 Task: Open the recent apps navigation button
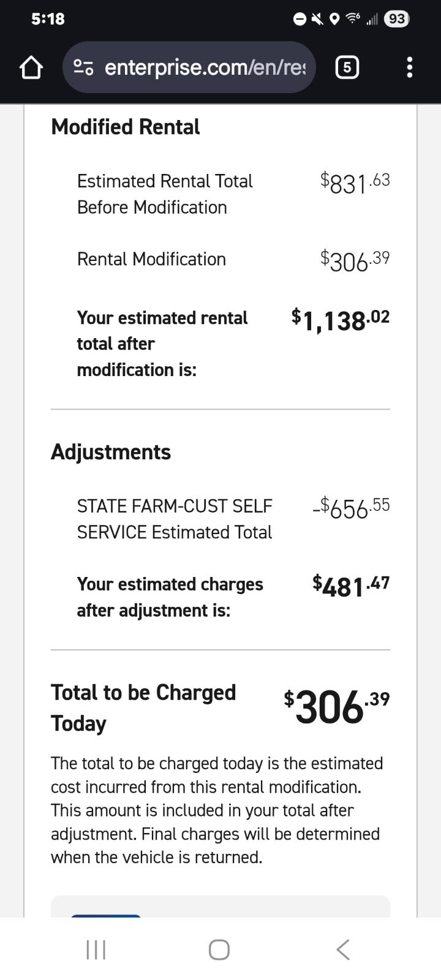pyautogui.click(x=96, y=949)
